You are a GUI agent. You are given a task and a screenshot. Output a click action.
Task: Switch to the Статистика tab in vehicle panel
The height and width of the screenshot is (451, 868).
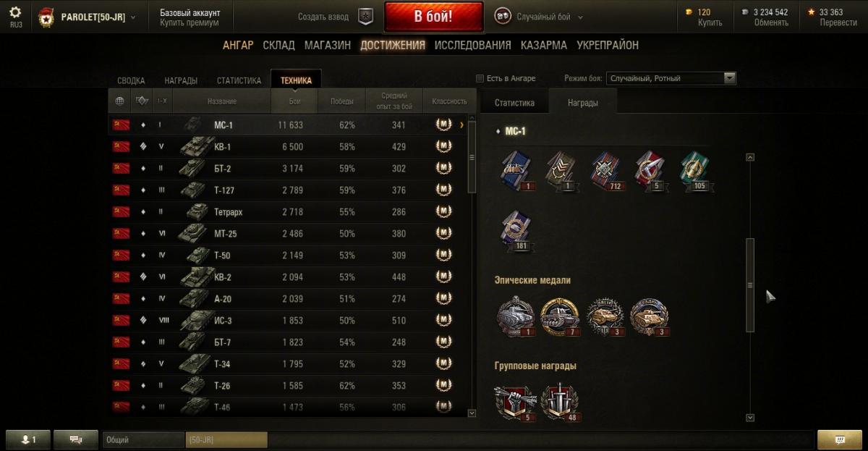coord(514,103)
